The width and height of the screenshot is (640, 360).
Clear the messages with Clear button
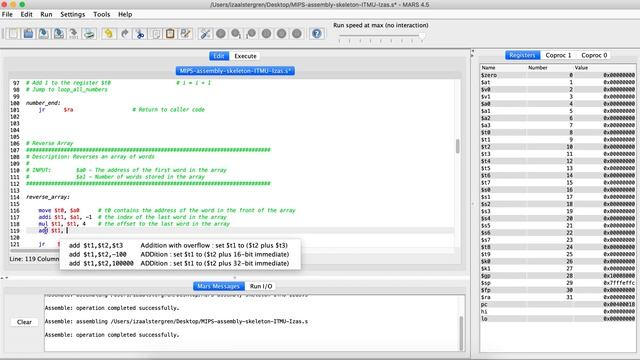[x=24, y=322]
